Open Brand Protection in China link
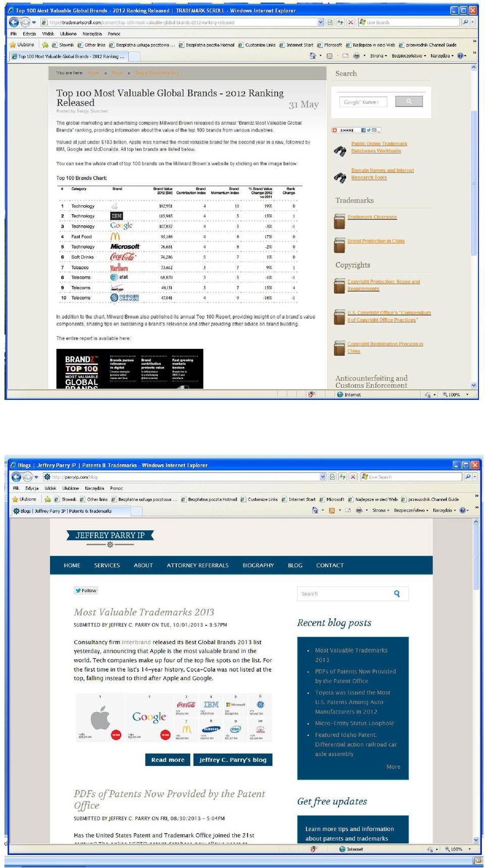This screenshot has height=868, width=485. [x=376, y=241]
